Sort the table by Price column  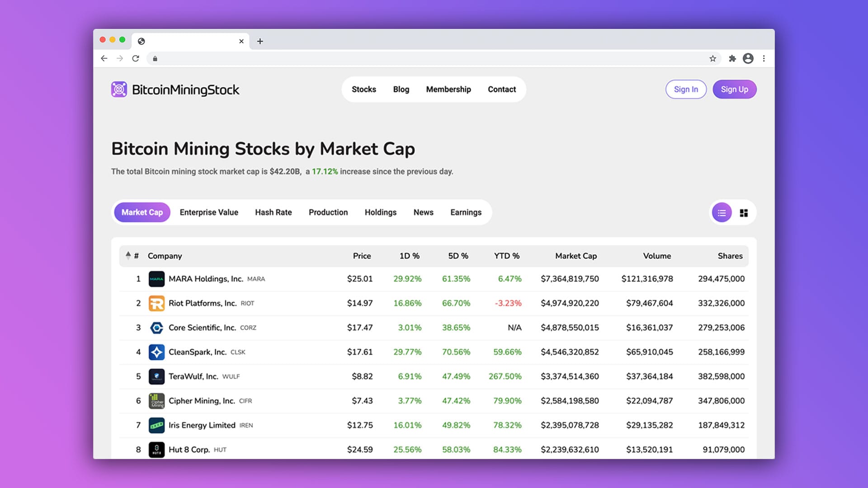(362, 256)
